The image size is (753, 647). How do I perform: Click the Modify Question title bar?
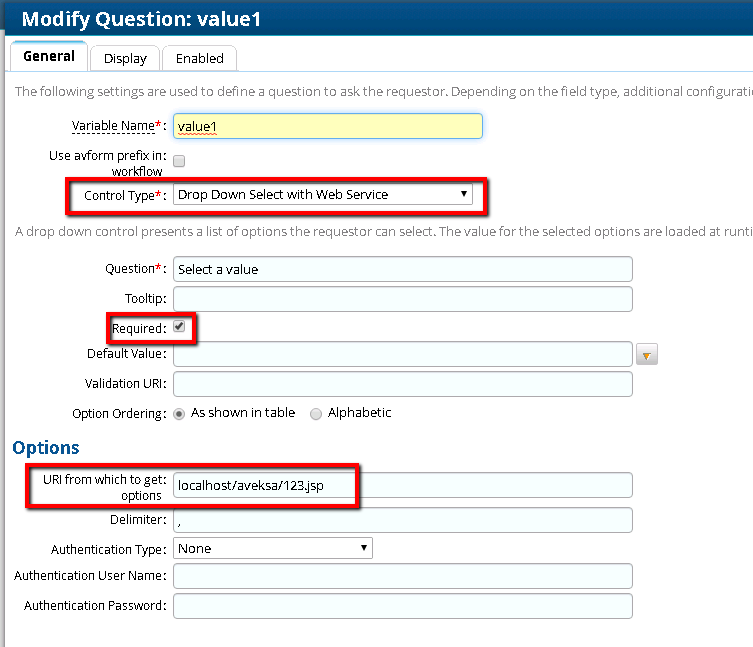(x=376, y=18)
